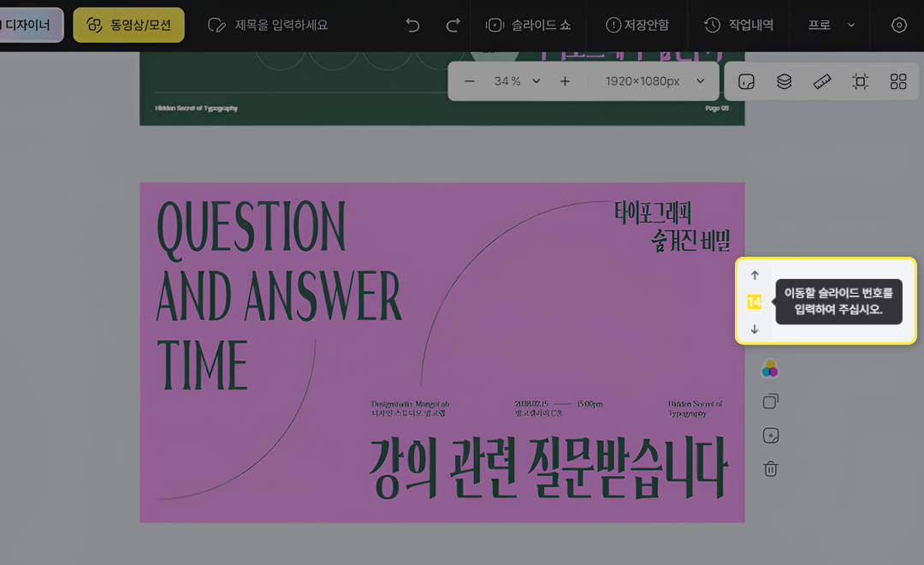Duplicate slide using the copy icon
Screen dimensions: 924x565
point(771,401)
